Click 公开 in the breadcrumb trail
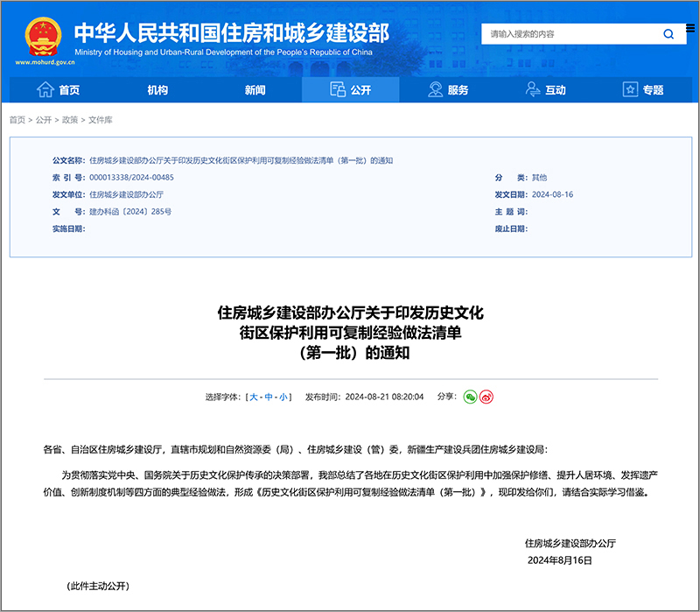The width and height of the screenshot is (700, 612). (x=44, y=120)
